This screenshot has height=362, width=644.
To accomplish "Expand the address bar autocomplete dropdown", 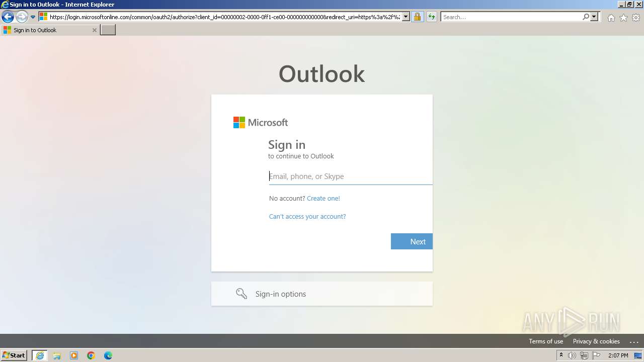I will click(x=406, y=17).
